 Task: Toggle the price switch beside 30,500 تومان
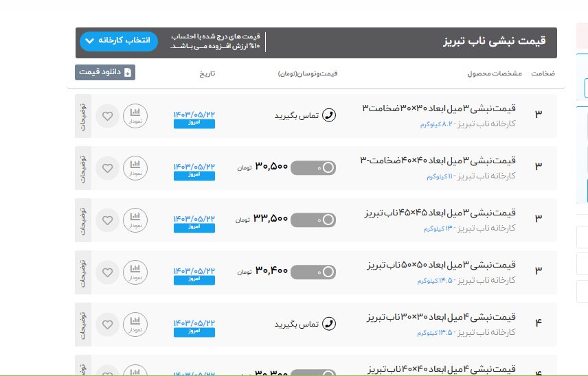click(313, 167)
